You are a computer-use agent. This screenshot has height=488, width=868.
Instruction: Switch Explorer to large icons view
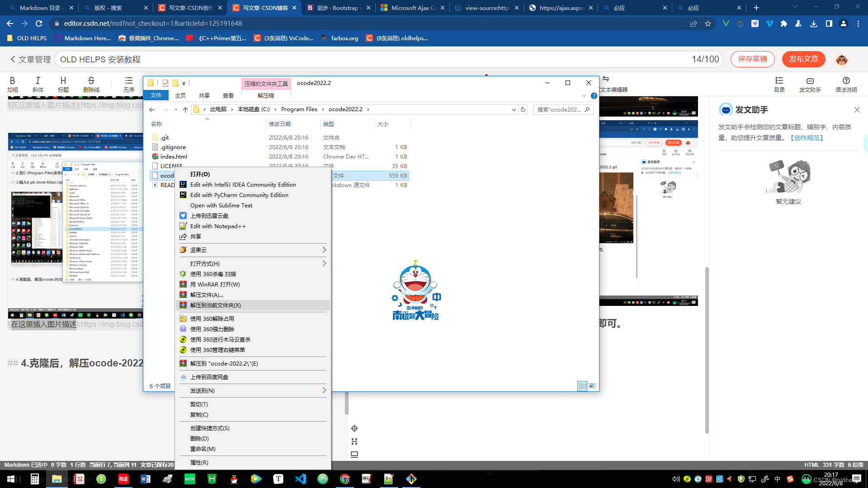591,385
